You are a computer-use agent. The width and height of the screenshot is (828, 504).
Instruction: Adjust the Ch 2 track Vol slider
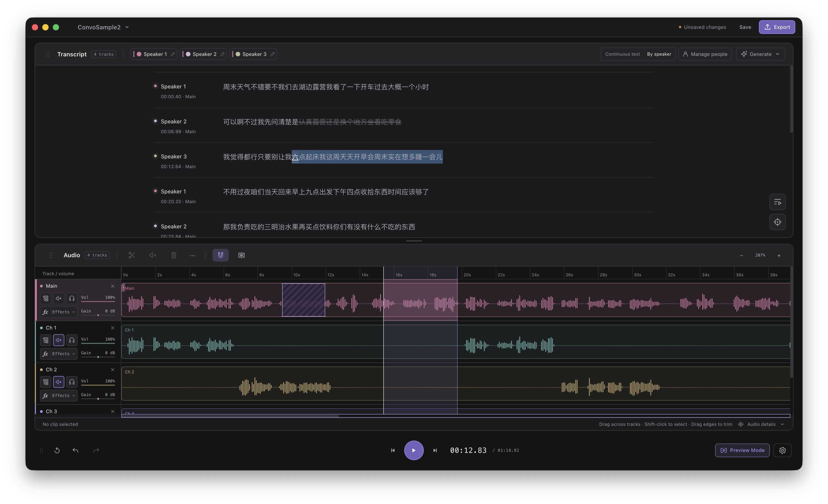pyautogui.click(x=98, y=385)
